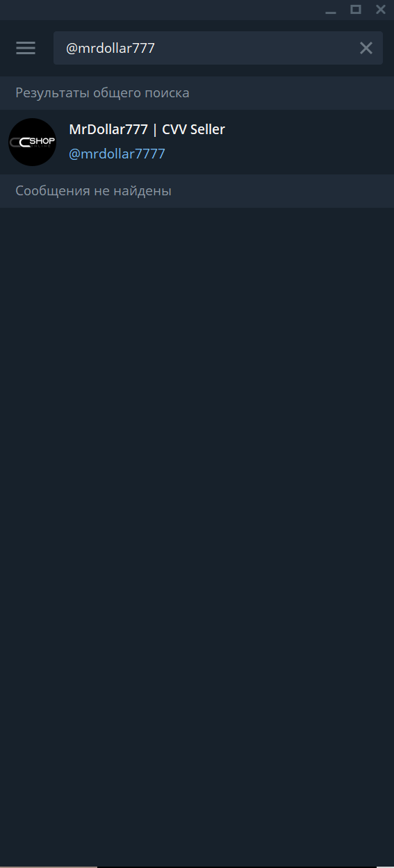Screen dimensions: 394x868
Task: Click the empty area below the search results
Action: [x=197, y=535]
